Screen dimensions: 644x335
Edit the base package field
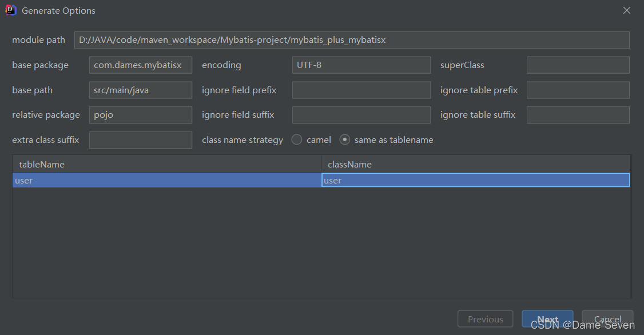point(141,65)
